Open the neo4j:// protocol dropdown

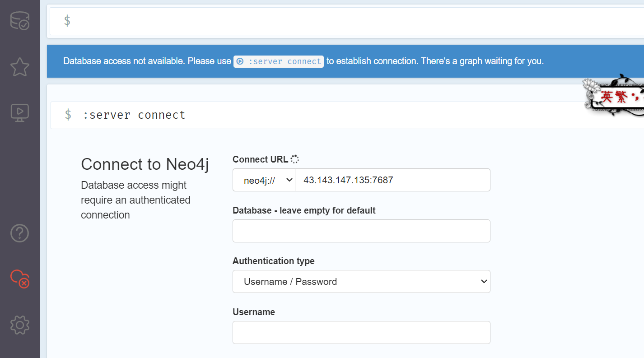coord(264,180)
